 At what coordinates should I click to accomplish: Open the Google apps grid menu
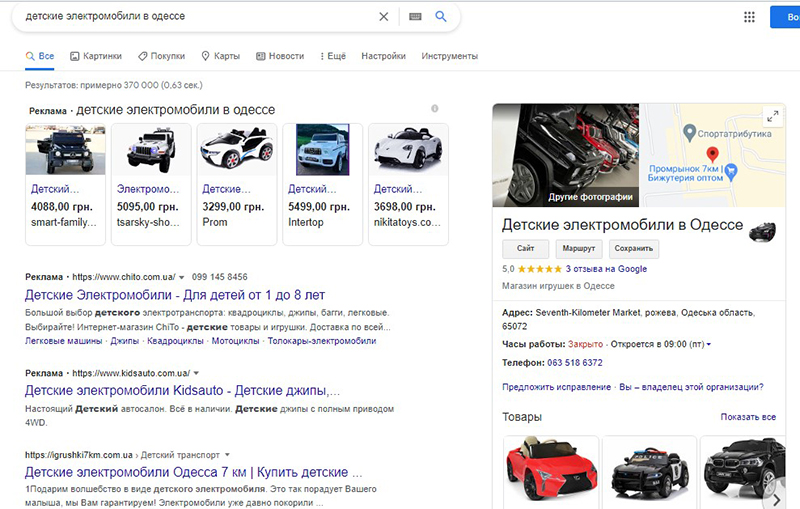pos(749,17)
